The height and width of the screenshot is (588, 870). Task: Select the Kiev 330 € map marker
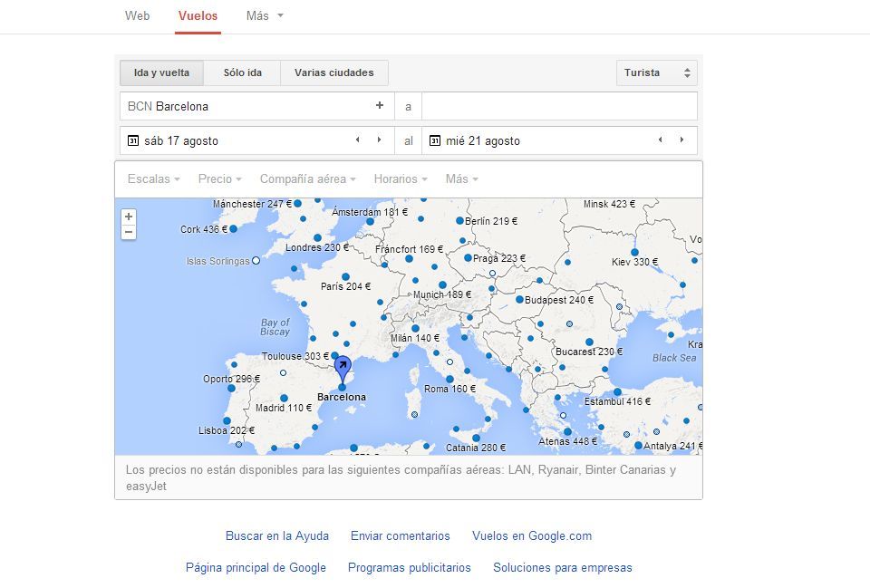coord(634,253)
